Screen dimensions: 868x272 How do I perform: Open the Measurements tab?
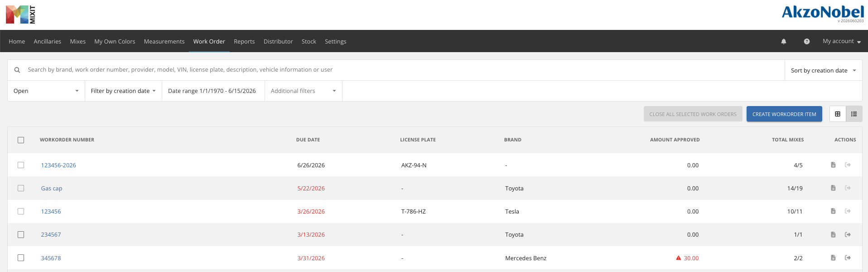coord(164,41)
